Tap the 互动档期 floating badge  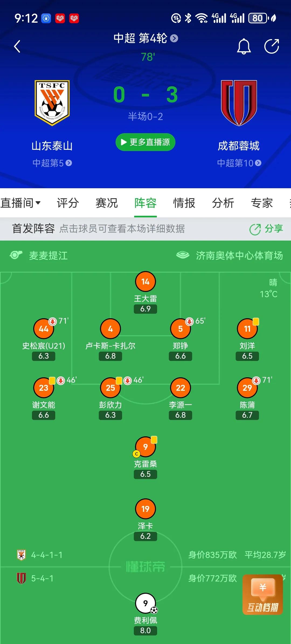click(x=263, y=595)
